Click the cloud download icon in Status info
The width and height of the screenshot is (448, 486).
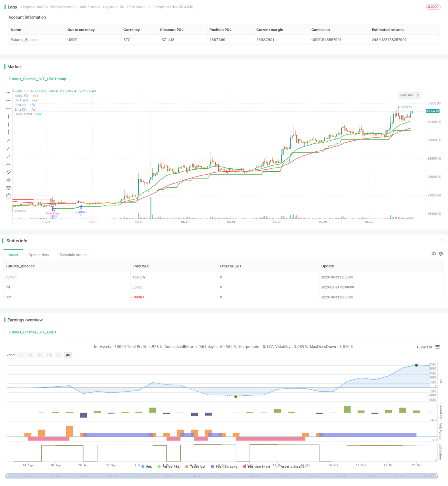click(x=434, y=254)
